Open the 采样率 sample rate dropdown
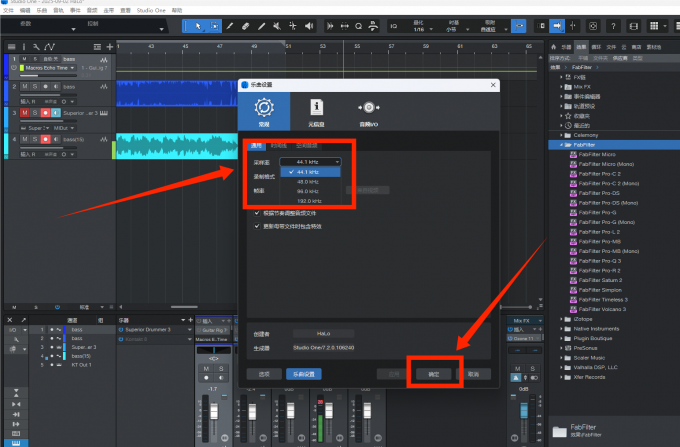Viewport: 680px width, 447px height. [310, 161]
